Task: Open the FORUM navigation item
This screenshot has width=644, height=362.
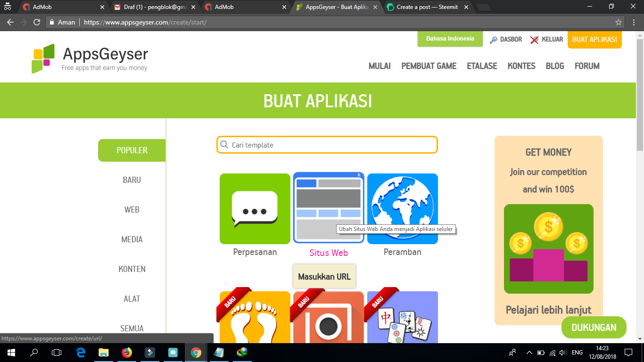Action: click(x=587, y=66)
